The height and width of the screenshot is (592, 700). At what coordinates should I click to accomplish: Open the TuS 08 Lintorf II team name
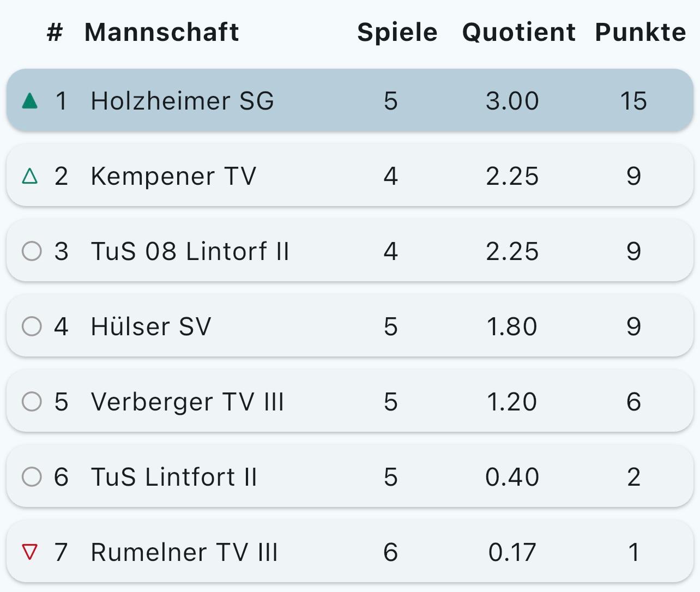(x=190, y=251)
